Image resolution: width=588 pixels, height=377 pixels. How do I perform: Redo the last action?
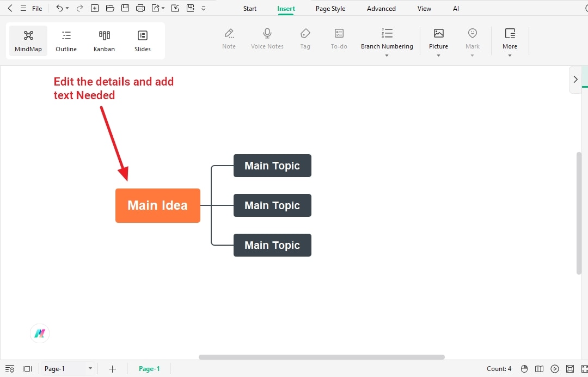coord(79,8)
